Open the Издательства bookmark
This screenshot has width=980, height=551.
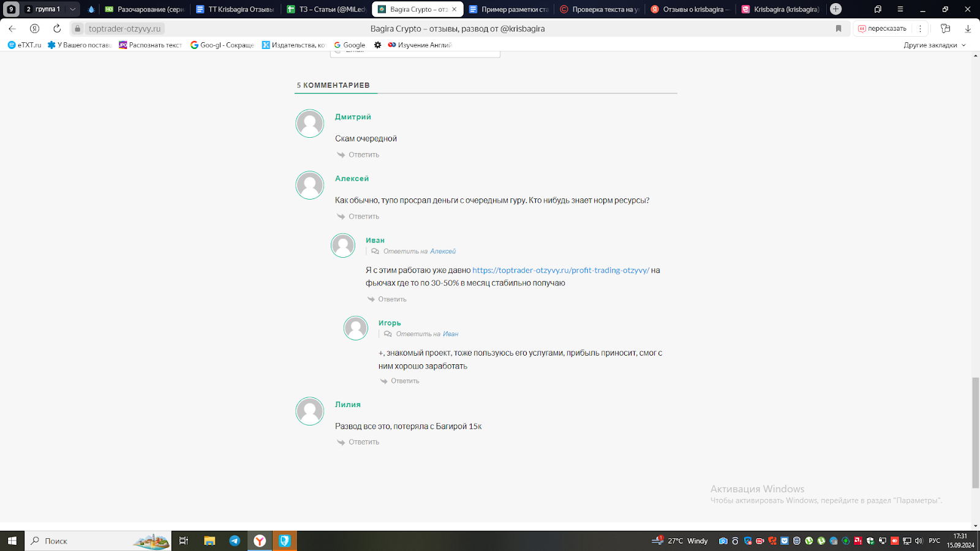tap(293, 45)
